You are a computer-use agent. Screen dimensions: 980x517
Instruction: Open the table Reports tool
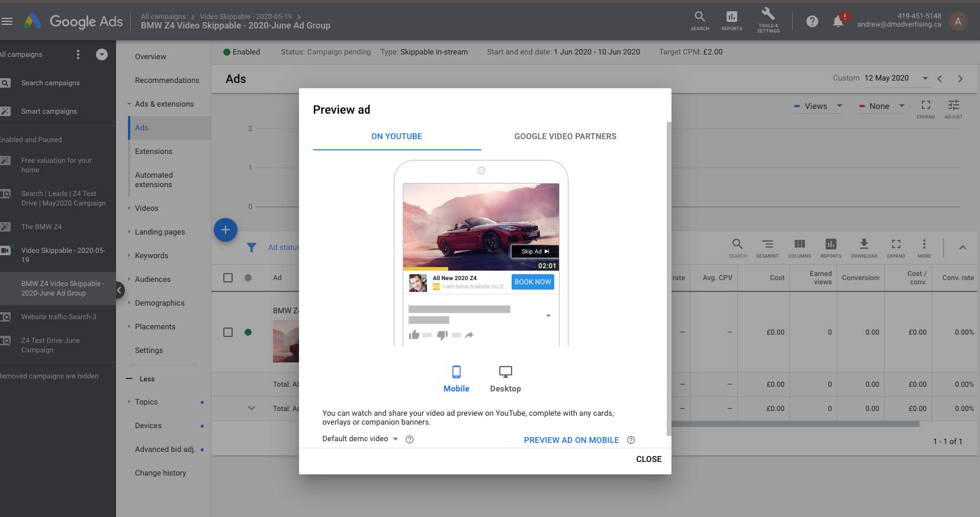831,248
